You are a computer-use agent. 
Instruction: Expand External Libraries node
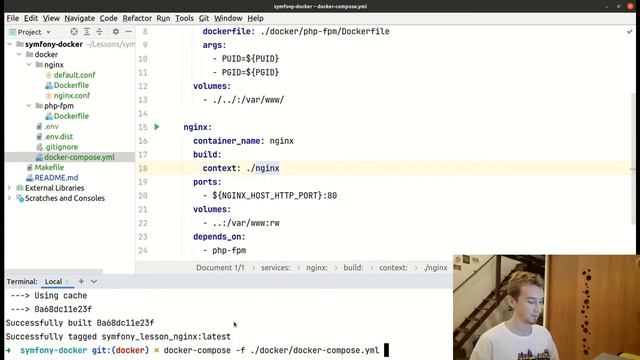point(9,188)
